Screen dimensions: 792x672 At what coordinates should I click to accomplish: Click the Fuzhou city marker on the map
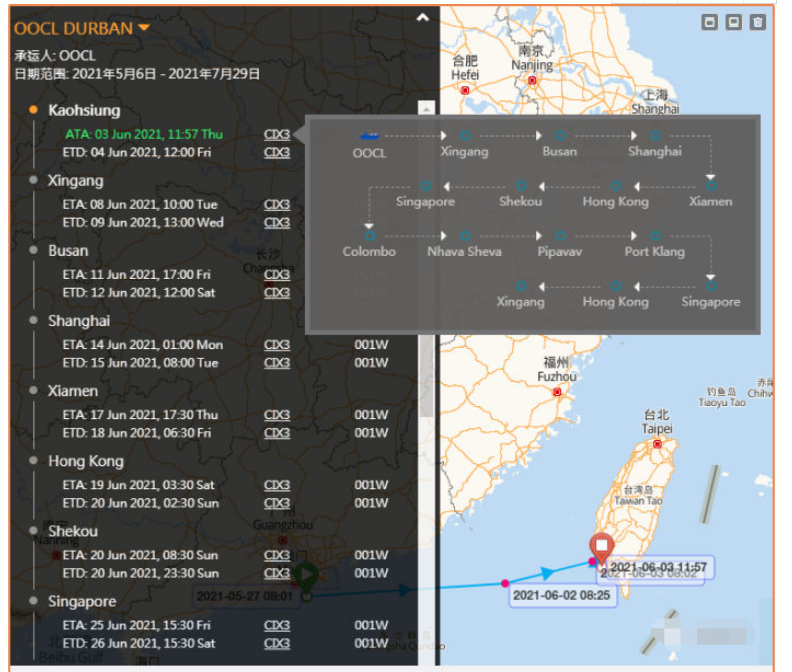click(557, 392)
